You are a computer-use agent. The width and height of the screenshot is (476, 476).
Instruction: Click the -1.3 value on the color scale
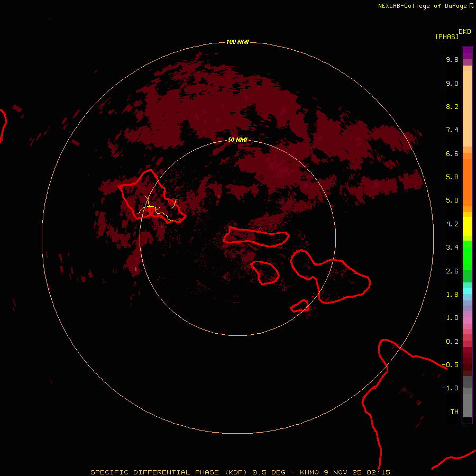click(x=450, y=388)
